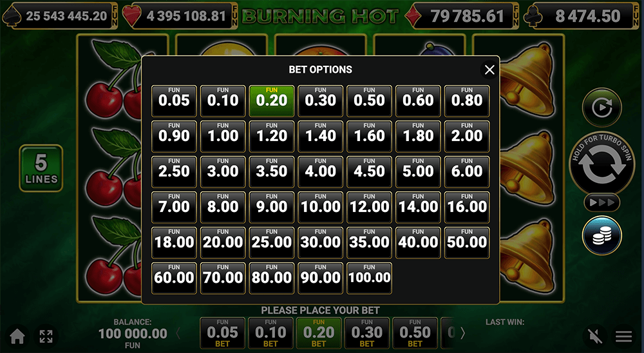Click the 70.00 bet option
644x353 pixels.
(223, 278)
